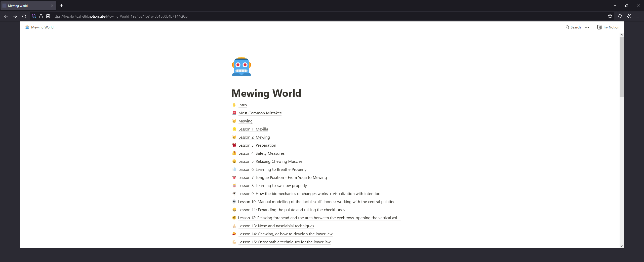Open Lesson 6: Learning to Breathe Properly
The width and height of the screenshot is (644, 262).
click(x=272, y=170)
